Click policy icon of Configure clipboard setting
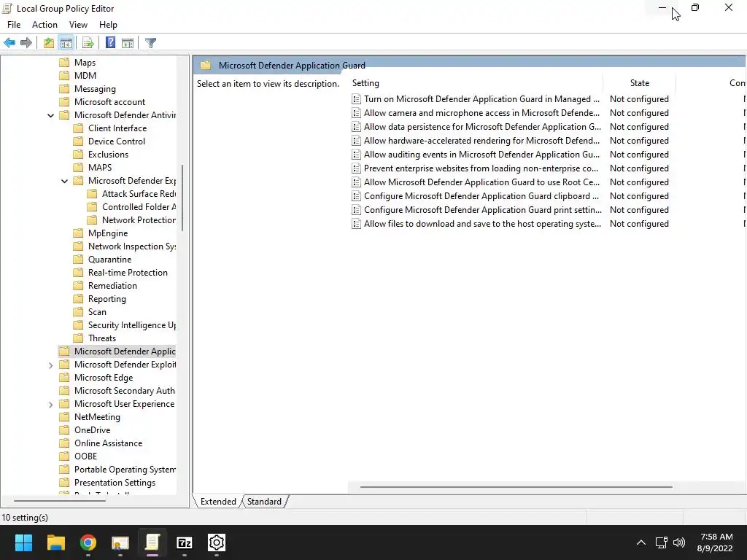This screenshot has height=560, width=747. 356,195
